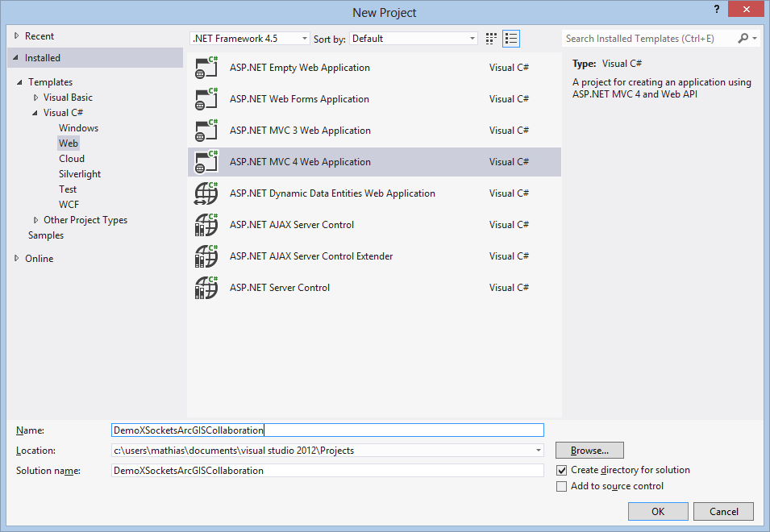Screen dimensions: 770x532
Task: Select ASP.NET AJAX Server Control text
Action: pyautogui.click(x=292, y=225)
